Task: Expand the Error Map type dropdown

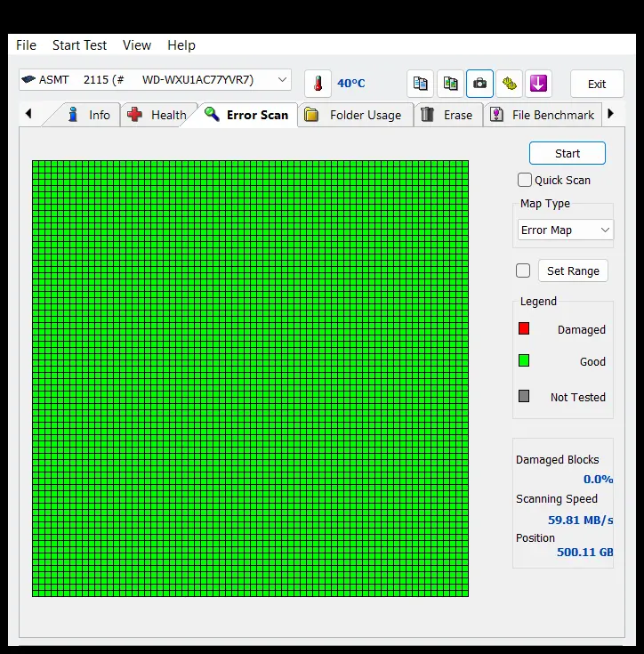Action: pyautogui.click(x=566, y=230)
